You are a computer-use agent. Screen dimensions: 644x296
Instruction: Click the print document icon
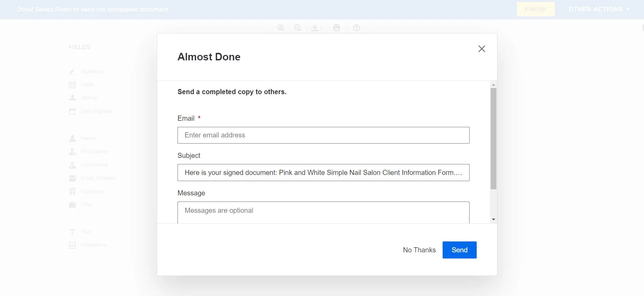point(337,28)
